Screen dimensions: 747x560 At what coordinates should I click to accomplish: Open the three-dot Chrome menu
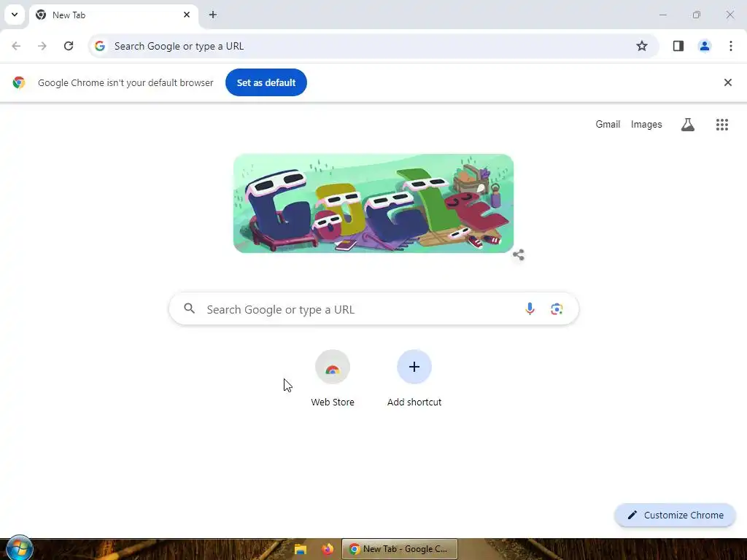pos(731,46)
